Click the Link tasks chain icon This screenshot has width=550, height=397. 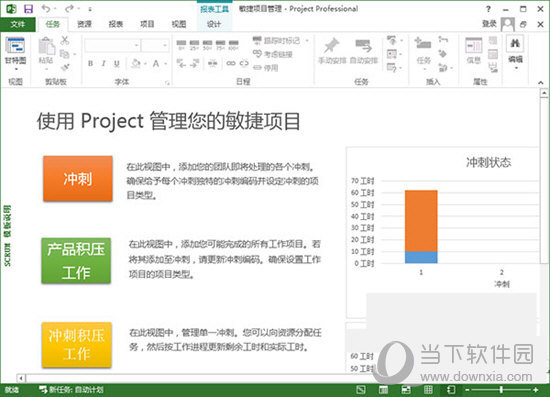click(231, 63)
